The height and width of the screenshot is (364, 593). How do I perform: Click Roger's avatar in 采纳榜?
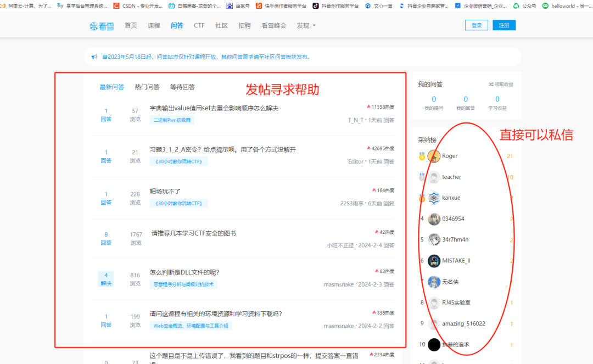click(x=434, y=156)
